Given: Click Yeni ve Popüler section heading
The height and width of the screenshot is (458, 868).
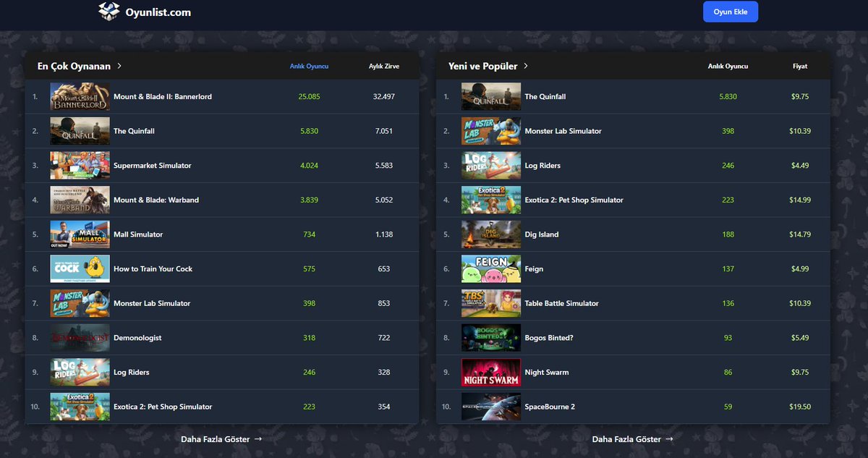Looking at the screenshot, I should click(482, 66).
